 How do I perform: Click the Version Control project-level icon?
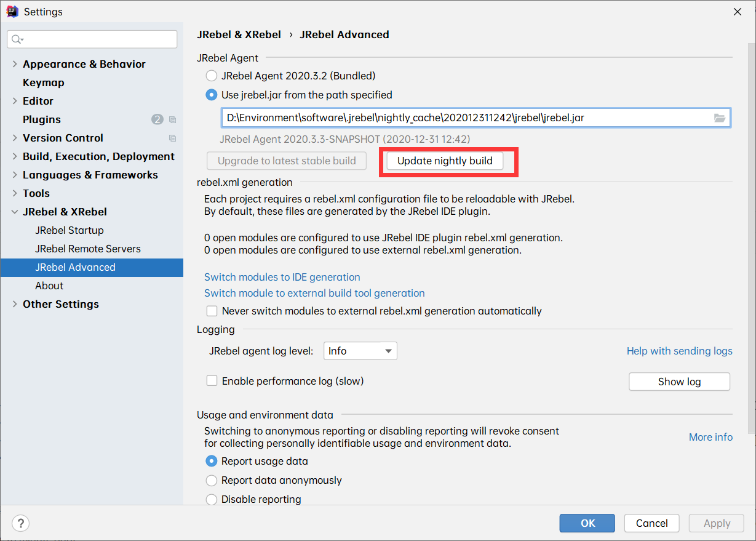click(x=172, y=138)
